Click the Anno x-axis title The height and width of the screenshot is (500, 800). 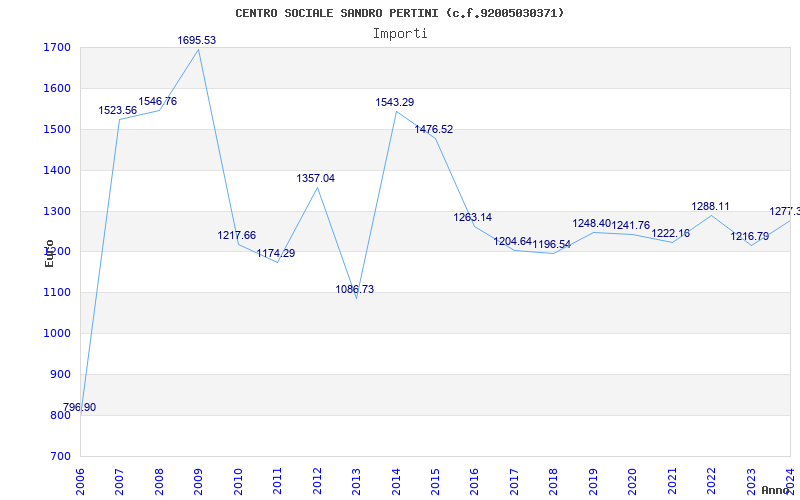click(x=776, y=490)
